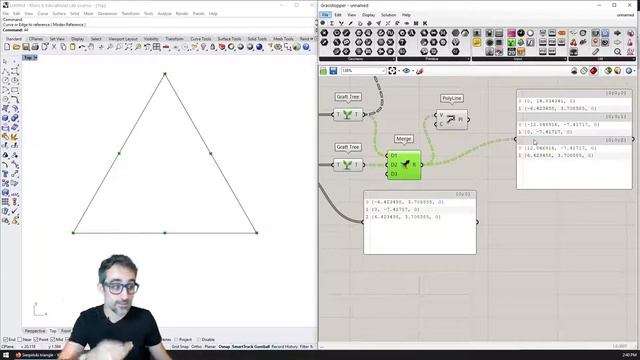Screen dimensions: 640x360
Task: Click the Open folder icon in Rhino toolbar
Action: coord(17,47)
